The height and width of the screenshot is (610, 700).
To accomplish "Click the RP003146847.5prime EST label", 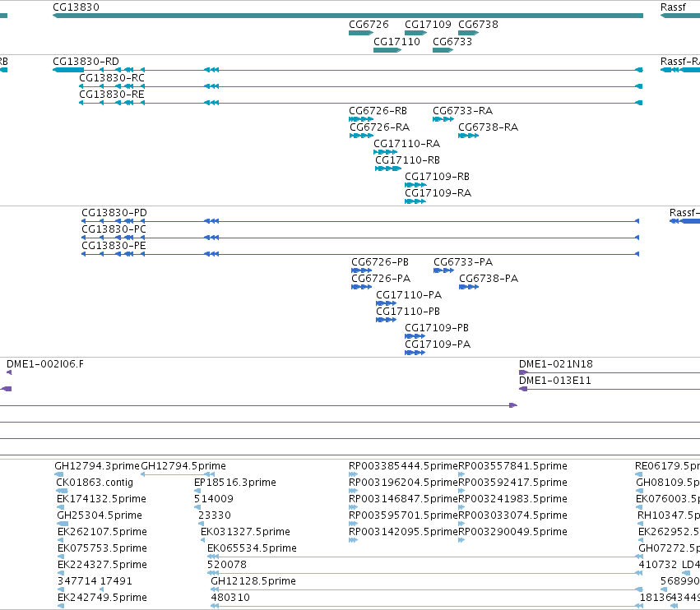I will pos(403,499).
